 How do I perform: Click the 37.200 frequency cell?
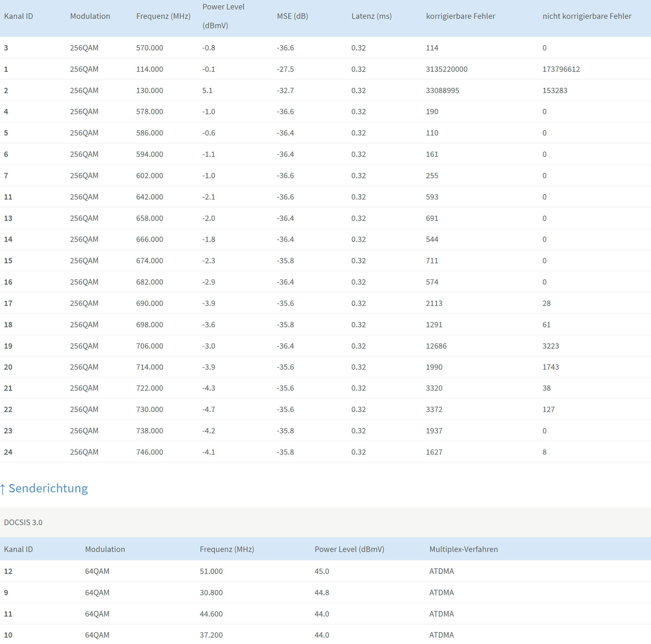pos(211,635)
